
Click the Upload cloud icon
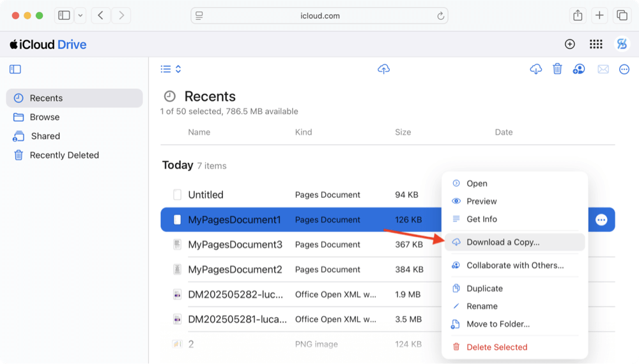(x=383, y=69)
